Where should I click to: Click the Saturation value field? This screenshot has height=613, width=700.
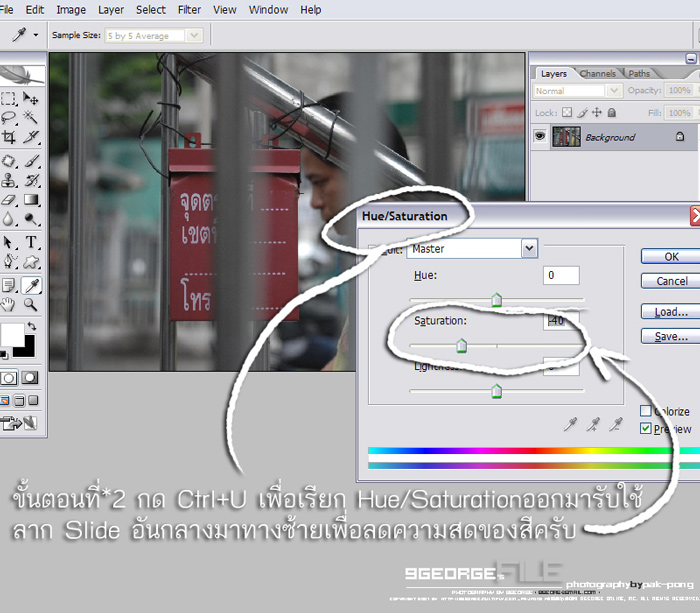tap(561, 321)
